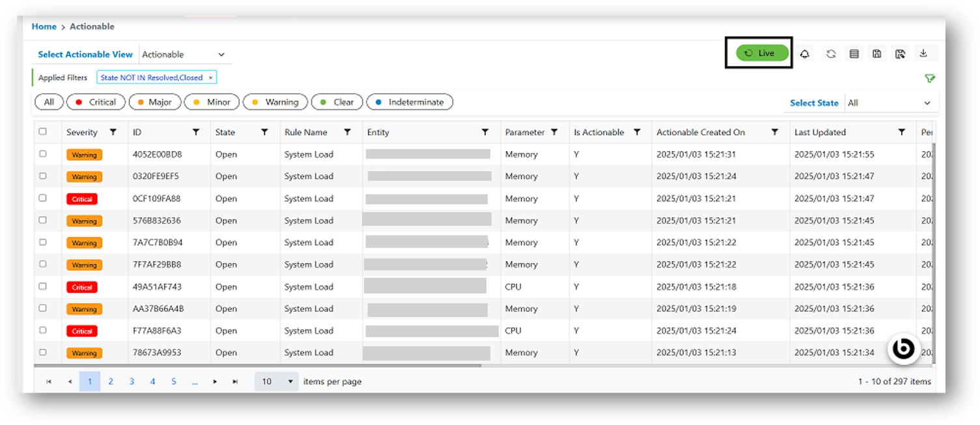Check the row for ID AA37B66A4B
Screen dimensions: 980x425
(x=43, y=308)
